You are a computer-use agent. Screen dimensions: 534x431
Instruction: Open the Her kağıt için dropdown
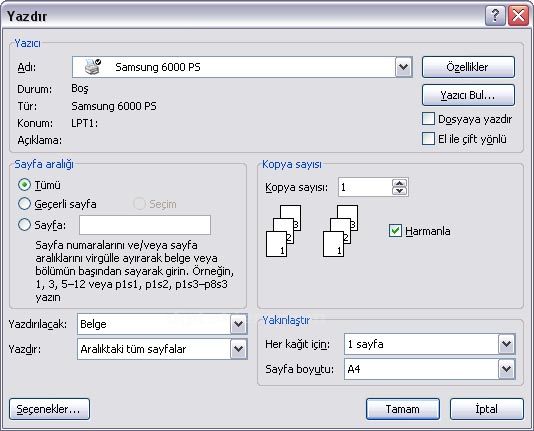click(506, 344)
